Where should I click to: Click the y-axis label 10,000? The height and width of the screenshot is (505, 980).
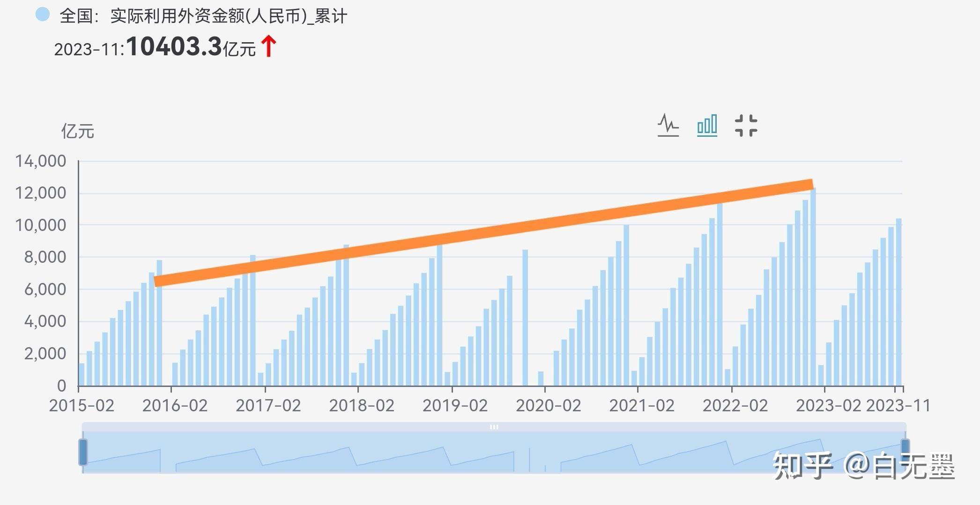click(x=41, y=225)
